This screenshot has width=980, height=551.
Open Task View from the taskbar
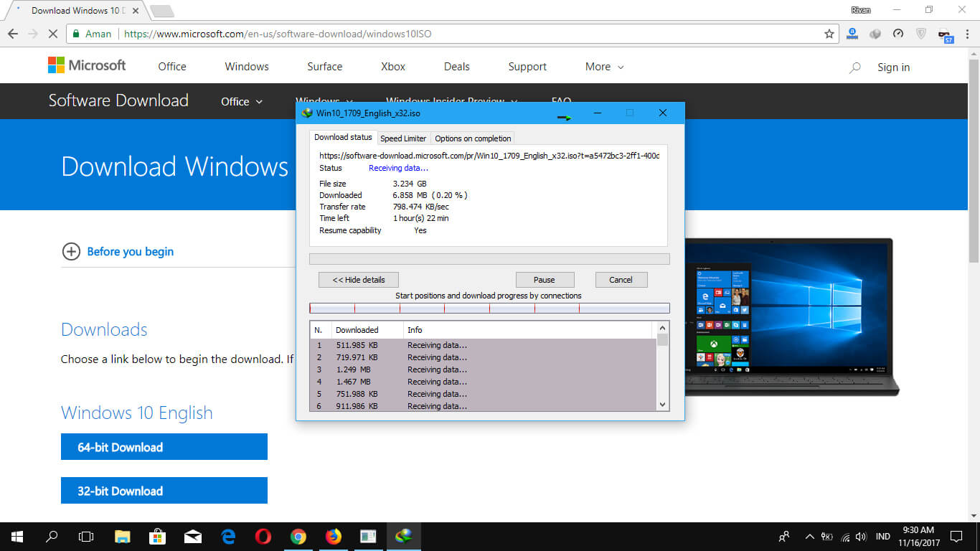tap(86, 536)
